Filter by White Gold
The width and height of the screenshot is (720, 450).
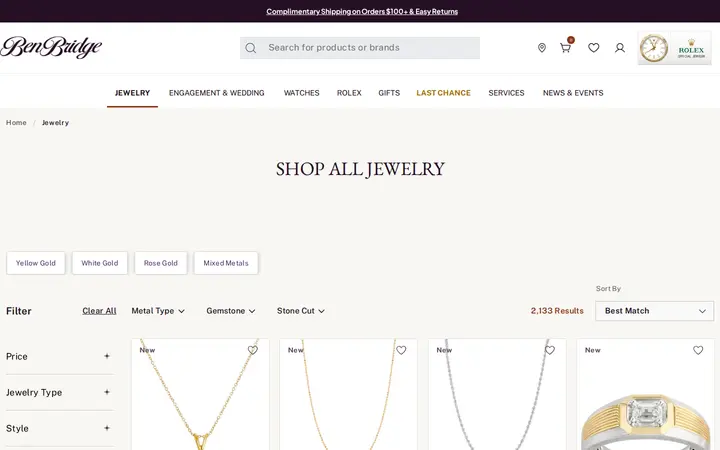pos(100,263)
